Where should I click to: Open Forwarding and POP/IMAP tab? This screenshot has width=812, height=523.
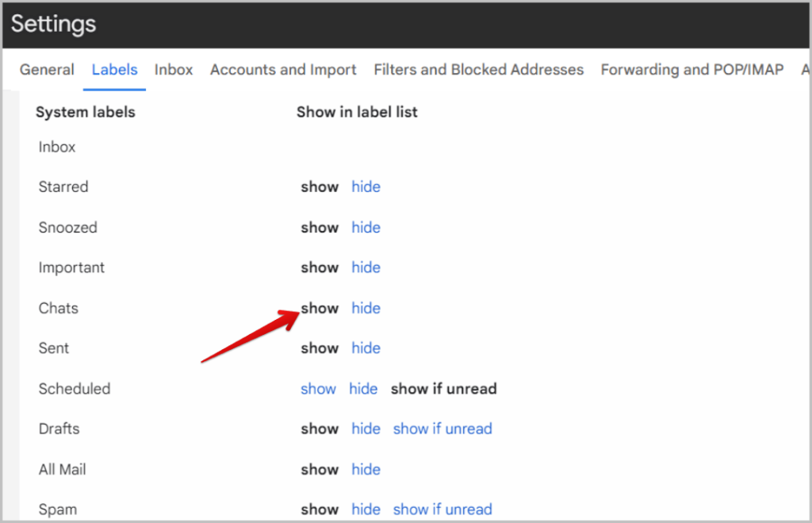[691, 70]
